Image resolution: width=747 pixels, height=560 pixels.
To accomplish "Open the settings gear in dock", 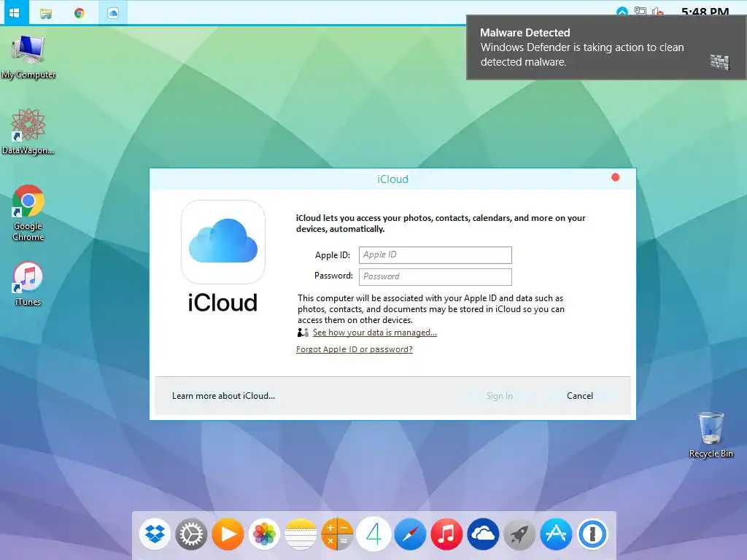I will [x=191, y=534].
